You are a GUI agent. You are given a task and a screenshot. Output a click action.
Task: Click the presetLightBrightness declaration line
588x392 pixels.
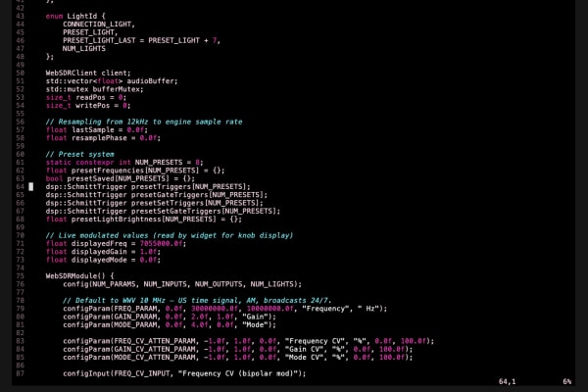(x=144, y=220)
